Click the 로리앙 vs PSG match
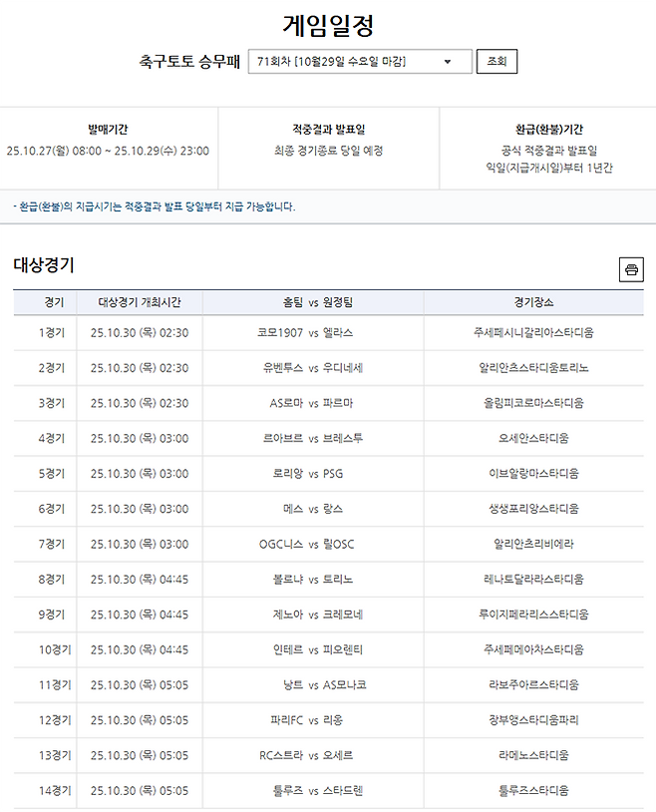The width and height of the screenshot is (656, 812). coord(313,474)
